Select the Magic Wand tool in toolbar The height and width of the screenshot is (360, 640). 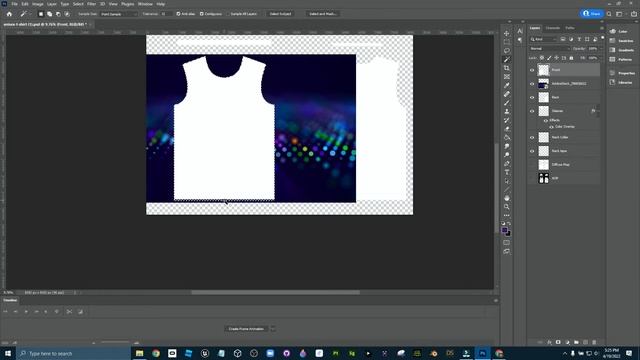click(507, 60)
